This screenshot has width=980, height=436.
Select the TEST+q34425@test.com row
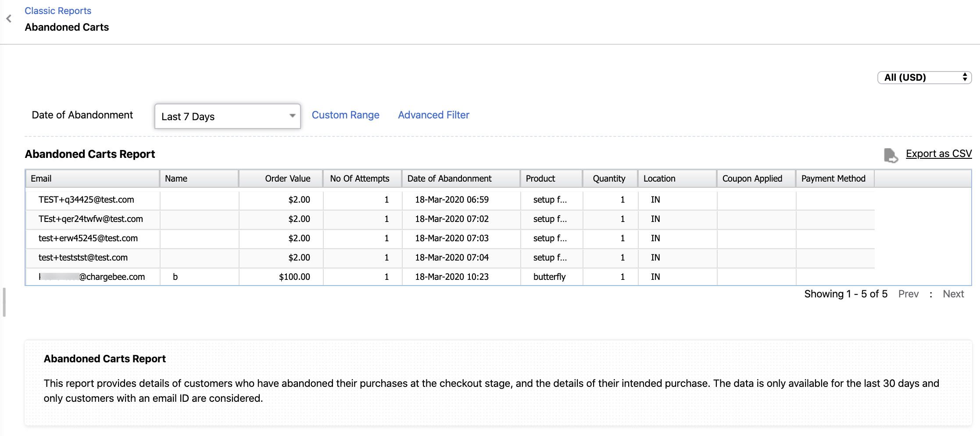[x=450, y=200]
